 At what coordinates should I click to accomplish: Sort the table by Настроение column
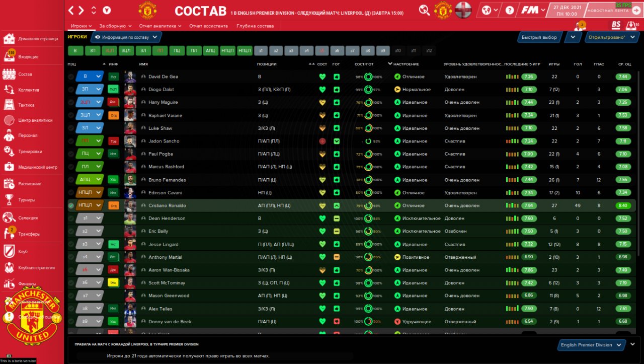[x=406, y=64]
